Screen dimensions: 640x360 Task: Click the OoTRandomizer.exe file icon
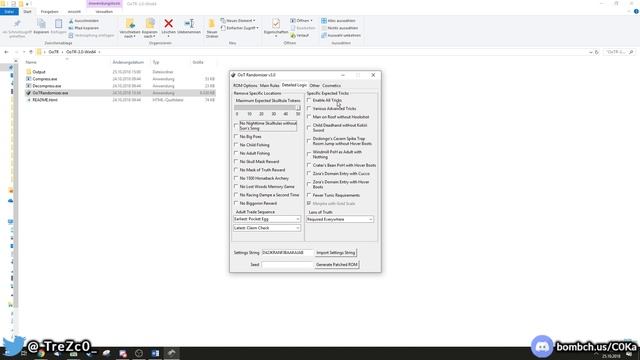pos(29,93)
